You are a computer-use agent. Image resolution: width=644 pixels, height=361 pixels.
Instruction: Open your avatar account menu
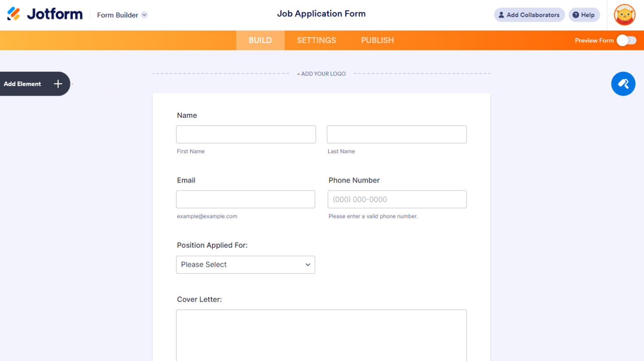(x=624, y=15)
